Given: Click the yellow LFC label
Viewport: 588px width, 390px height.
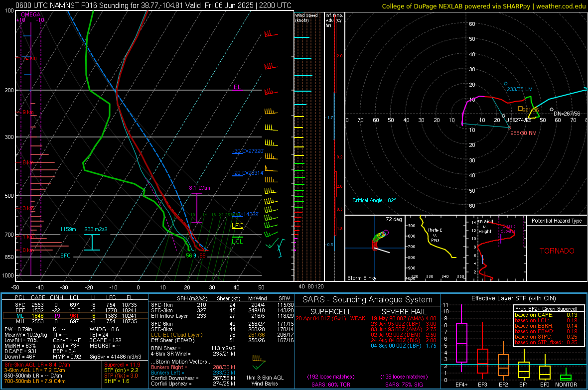Looking at the screenshot, I should [237, 225].
